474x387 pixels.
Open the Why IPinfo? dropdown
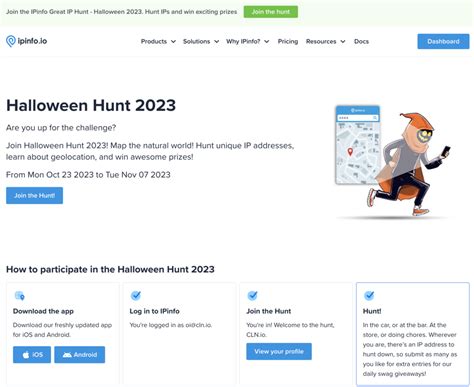(248, 41)
